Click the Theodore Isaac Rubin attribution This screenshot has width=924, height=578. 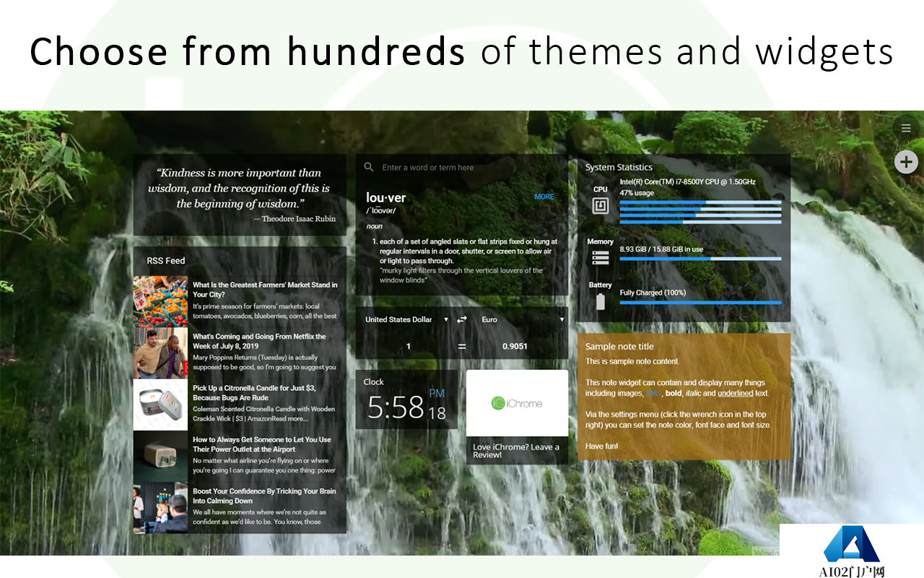pyautogui.click(x=295, y=219)
